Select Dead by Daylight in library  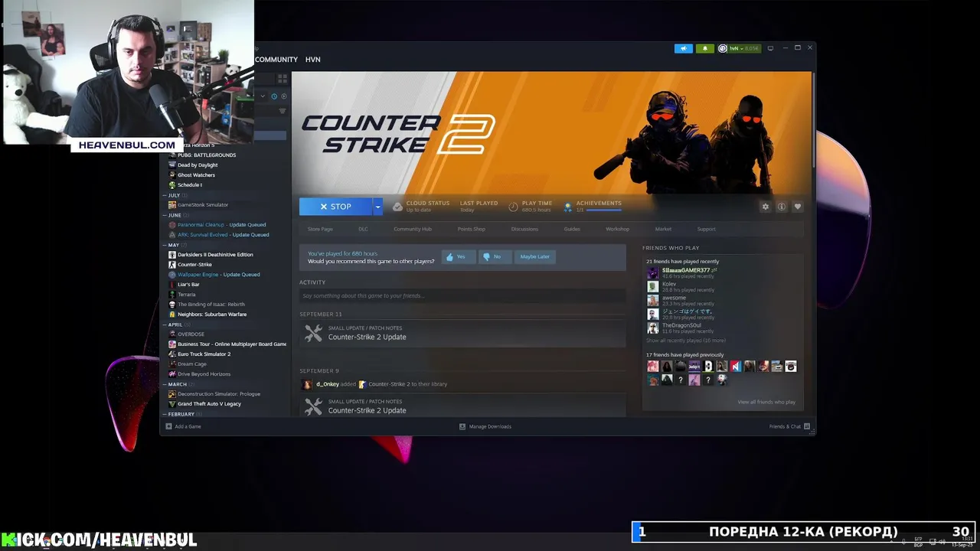[x=198, y=165]
